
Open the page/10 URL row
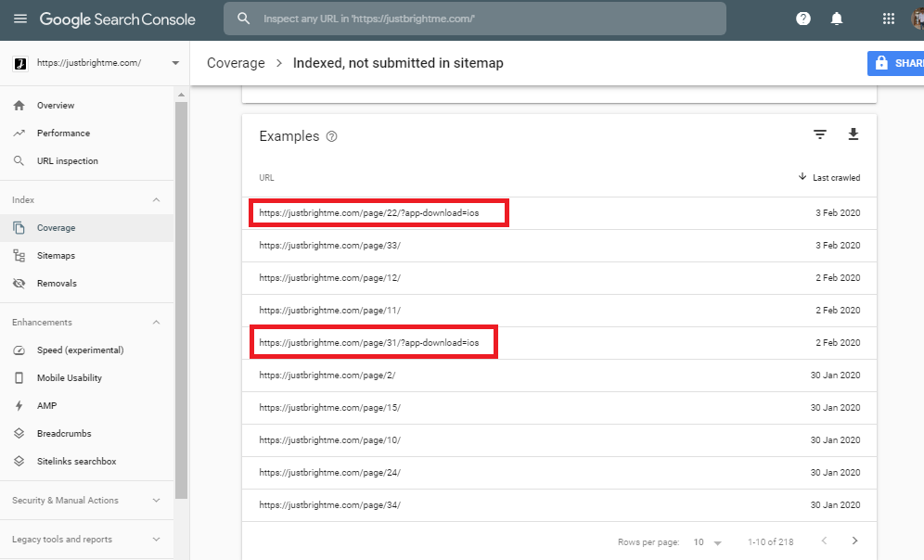click(x=559, y=439)
